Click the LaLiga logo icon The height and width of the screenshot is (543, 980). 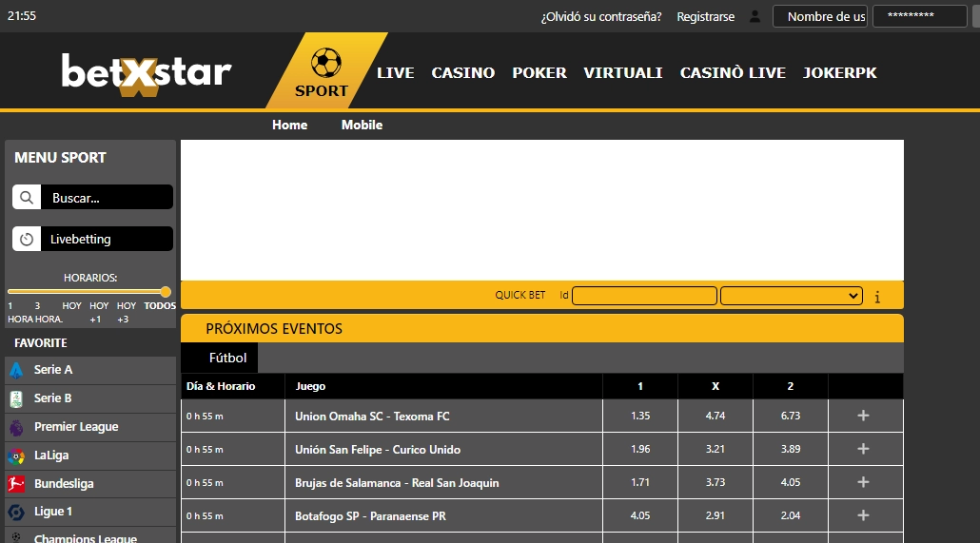[16, 456]
